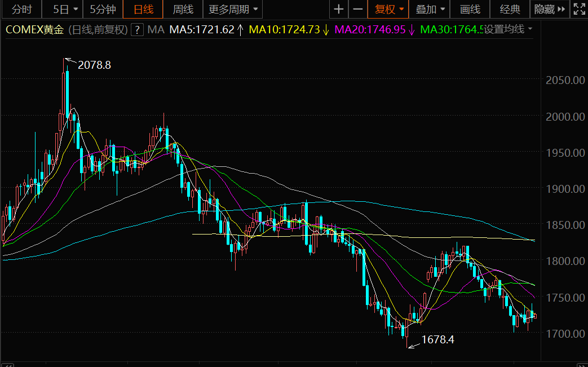The height and width of the screenshot is (367, 588).
Task: Click the 2078.8 high price marker
Action: pos(94,65)
